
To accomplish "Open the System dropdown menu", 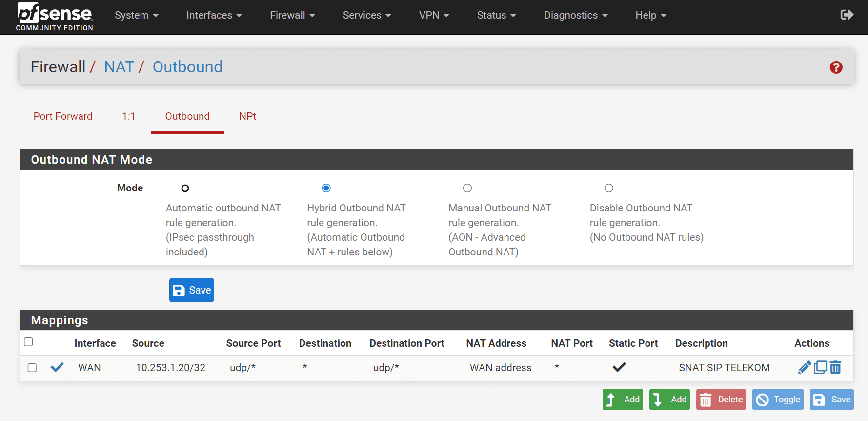I will (137, 15).
